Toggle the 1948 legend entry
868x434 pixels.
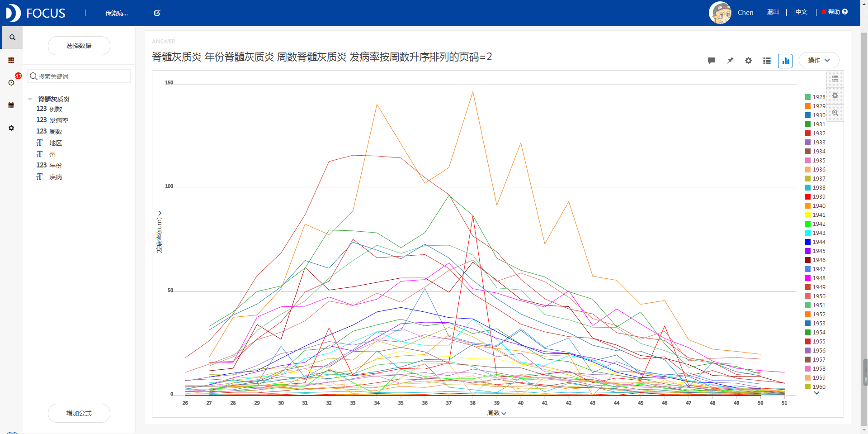(x=815, y=278)
